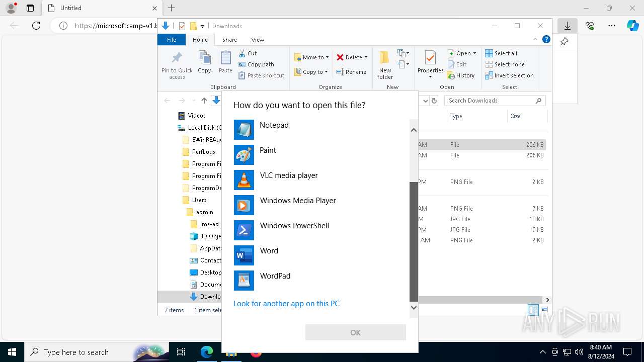Switch to details view in Explorer

pos(533,310)
